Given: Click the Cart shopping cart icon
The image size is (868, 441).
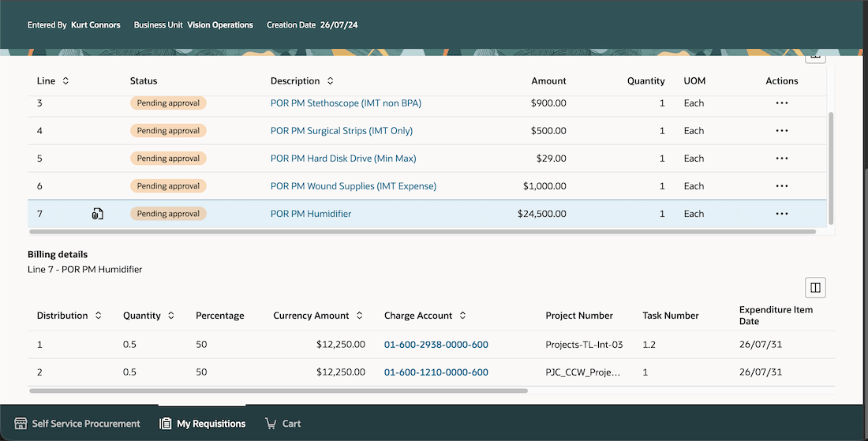Looking at the screenshot, I should pos(271,424).
